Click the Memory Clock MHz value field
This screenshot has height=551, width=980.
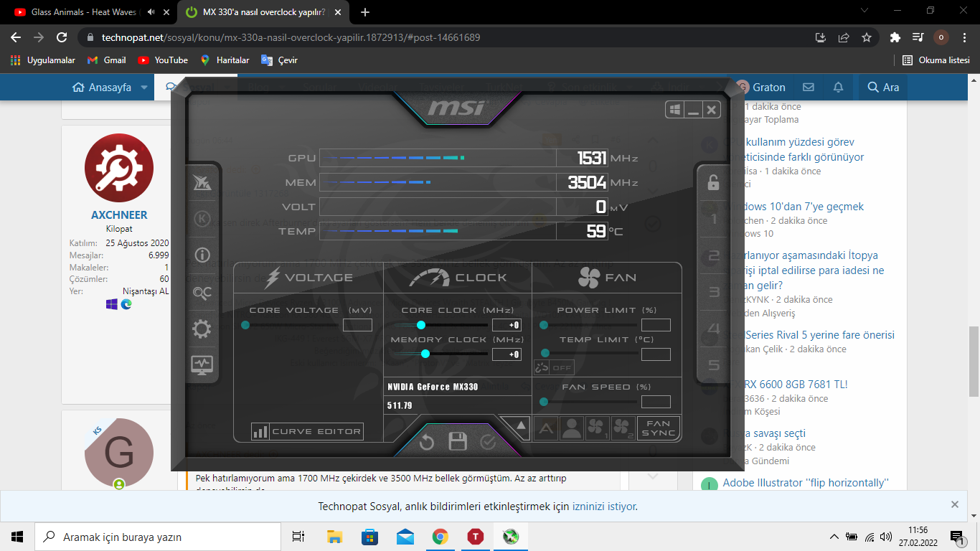click(507, 354)
